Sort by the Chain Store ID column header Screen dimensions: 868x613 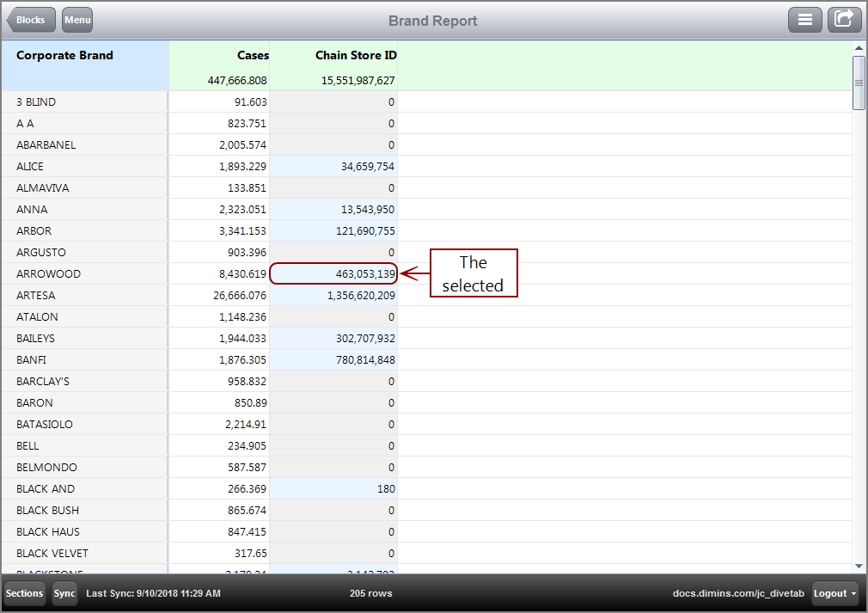click(354, 55)
